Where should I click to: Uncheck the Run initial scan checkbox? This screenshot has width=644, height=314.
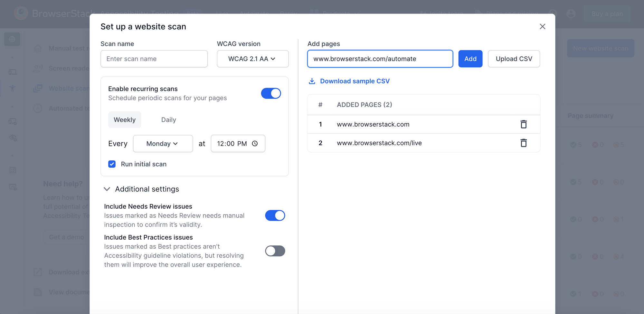[112, 164]
